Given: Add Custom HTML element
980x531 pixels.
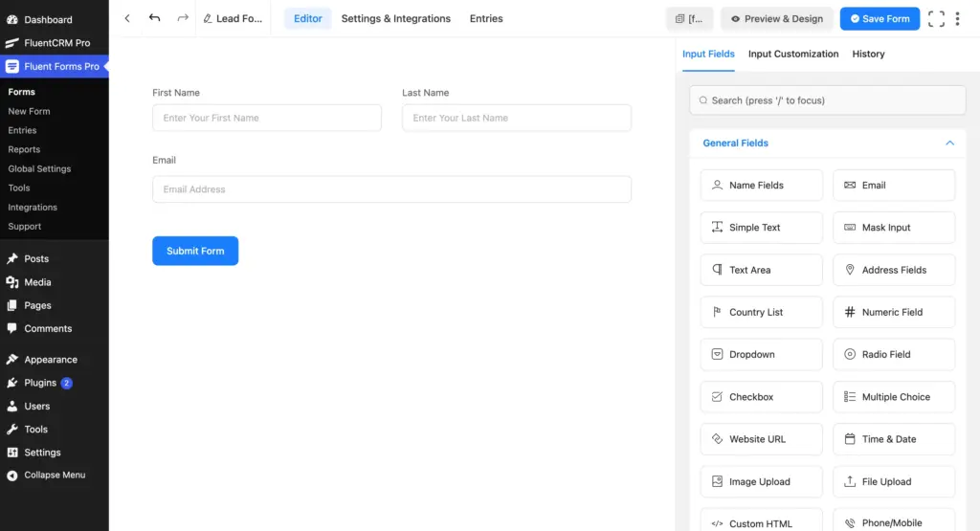Looking at the screenshot, I should pos(761,520).
